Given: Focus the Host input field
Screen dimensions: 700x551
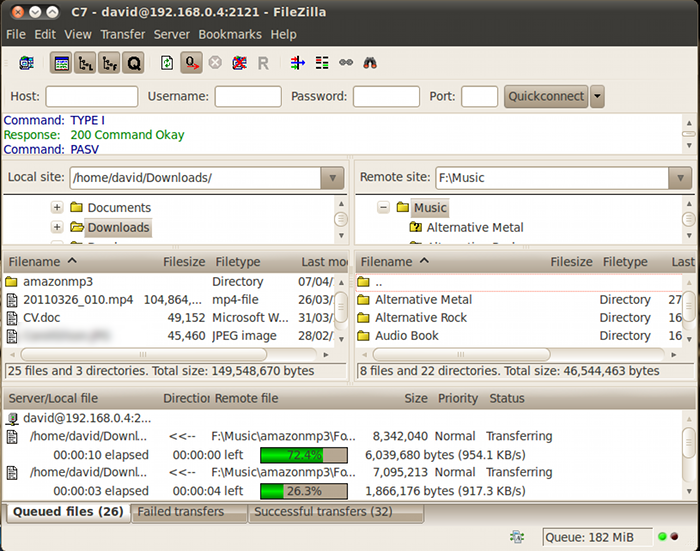Looking at the screenshot, I should [x=92, y=96].
